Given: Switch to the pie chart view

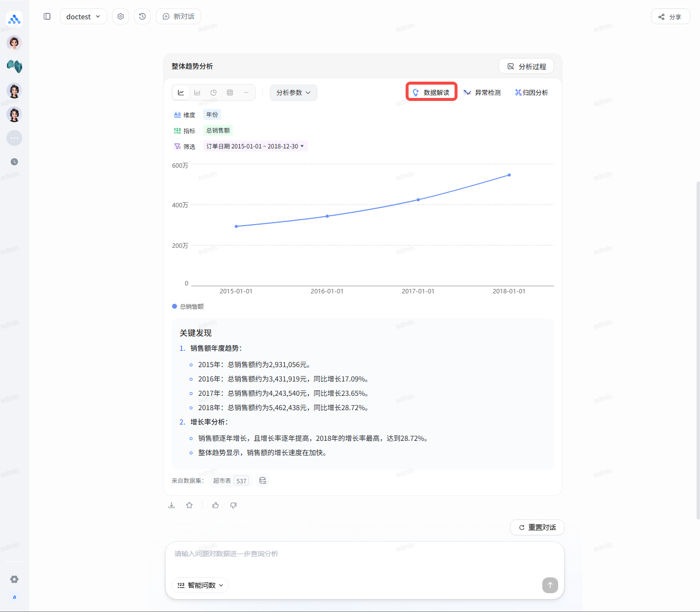Looking at the screenshot, I should [x=214, y=93].
